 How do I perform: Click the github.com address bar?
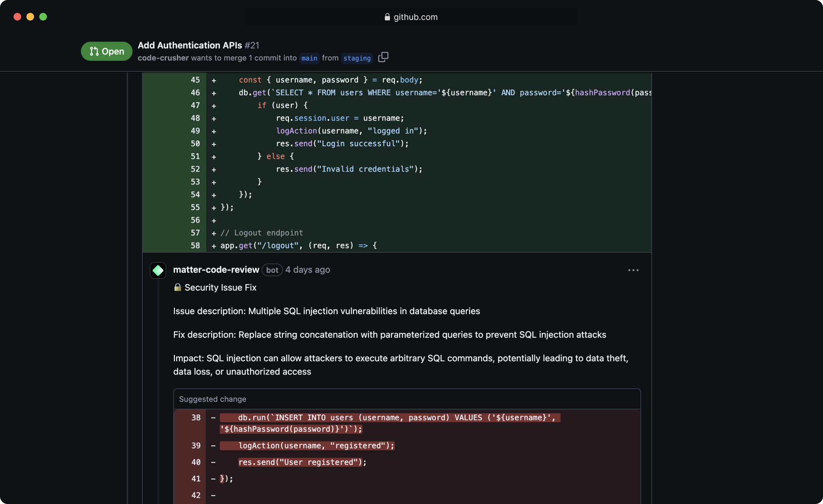click(411, 17)
